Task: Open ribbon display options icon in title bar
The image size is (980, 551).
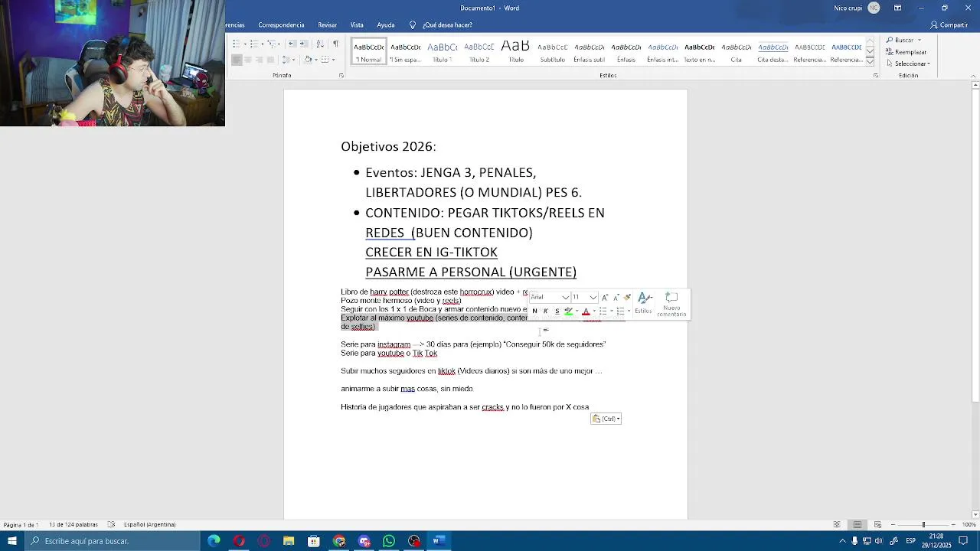Action: pos(897,8)
